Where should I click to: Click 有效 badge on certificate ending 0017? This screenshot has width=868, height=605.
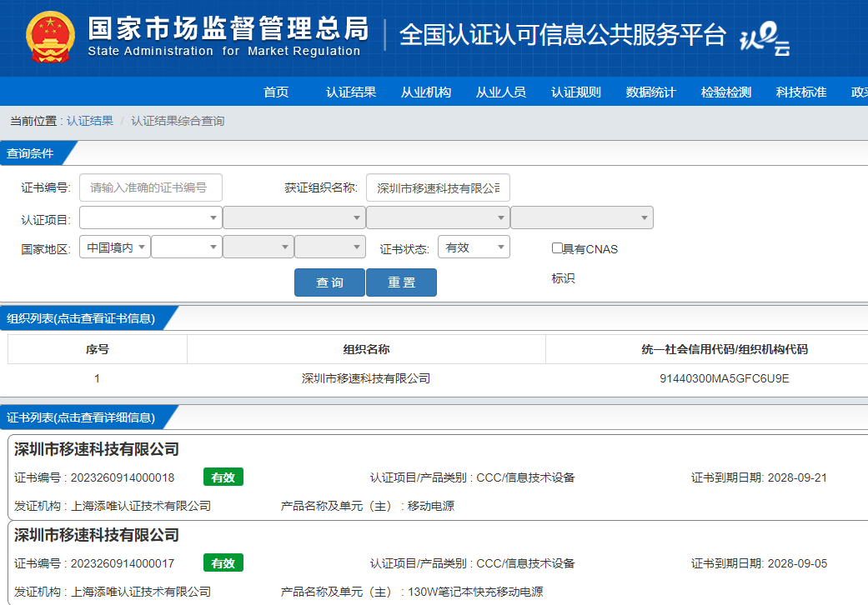coord(223,562)
